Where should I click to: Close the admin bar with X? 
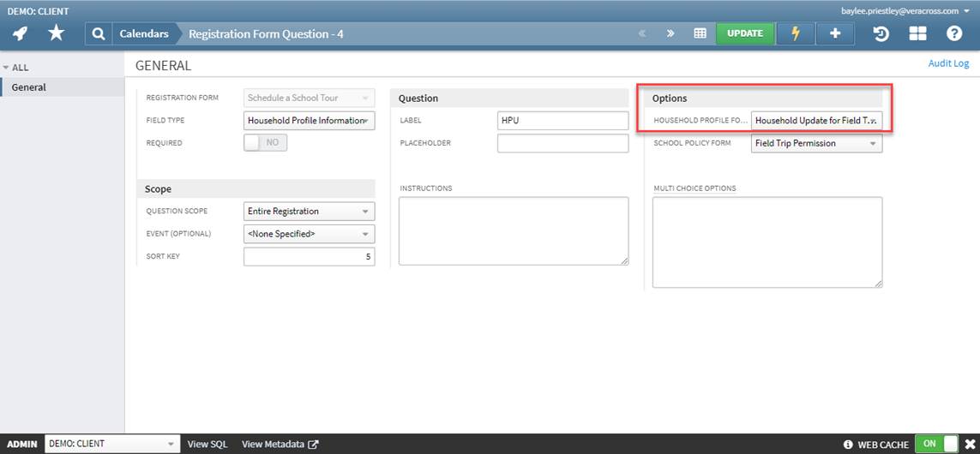[x=970, y=445]
